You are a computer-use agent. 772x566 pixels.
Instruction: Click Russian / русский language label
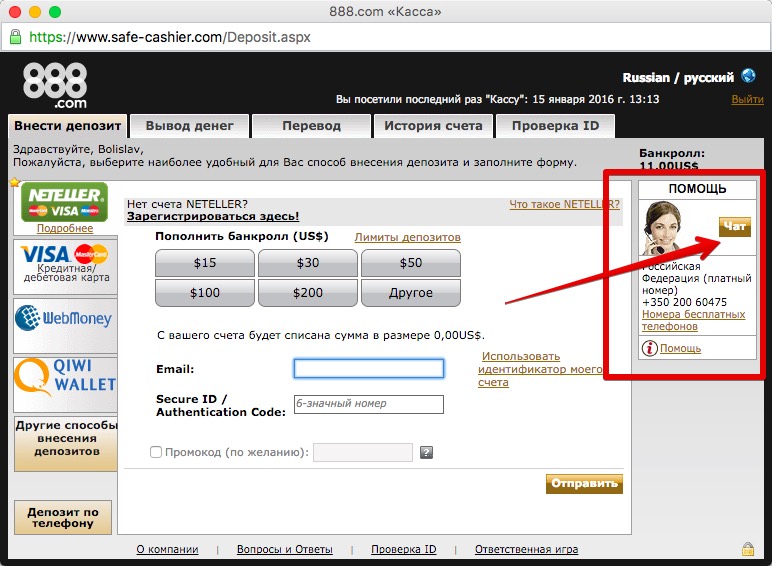coord(678,78)
